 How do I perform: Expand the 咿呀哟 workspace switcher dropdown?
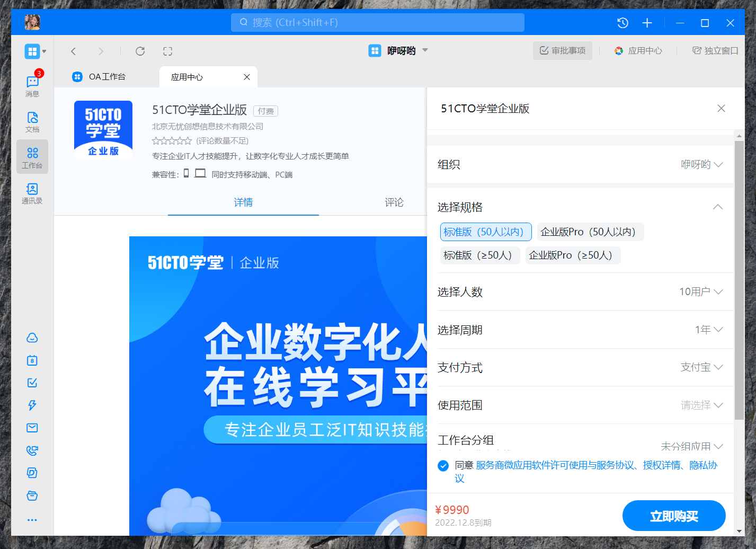[425, 50]
